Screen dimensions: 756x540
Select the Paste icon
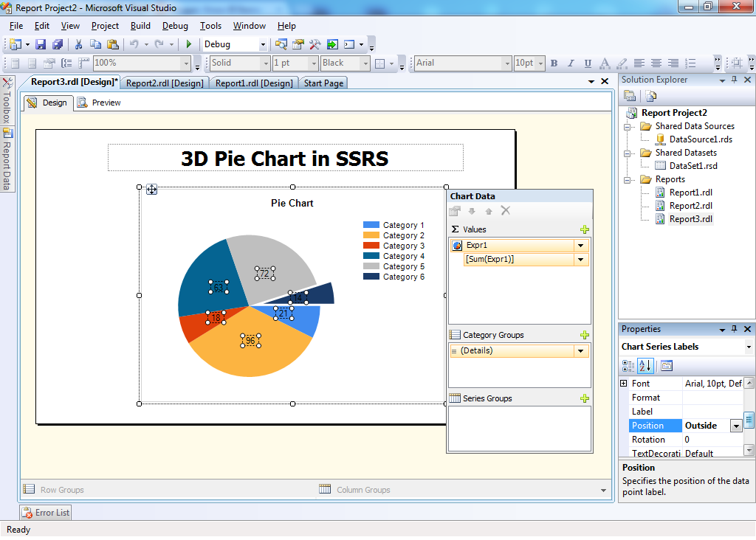click(111, 44)
